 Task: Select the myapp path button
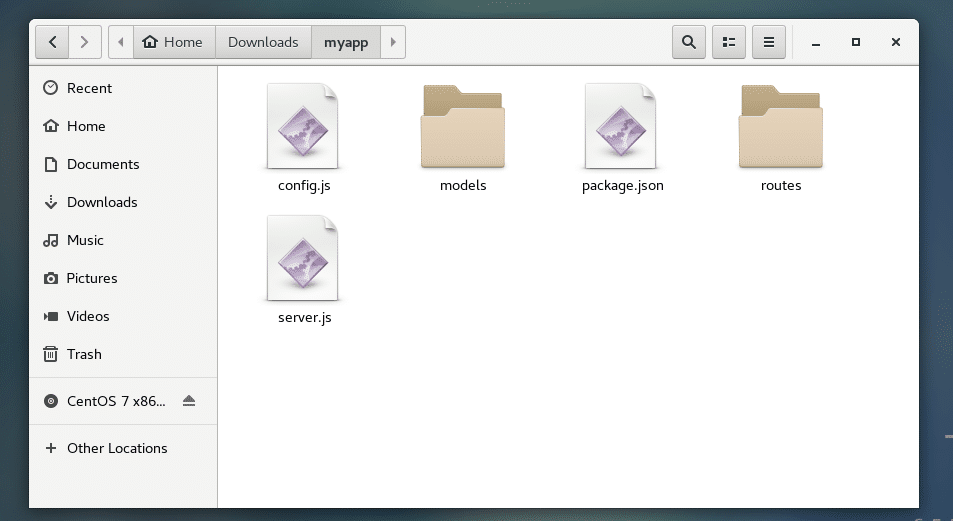click(x=346, y=42)
